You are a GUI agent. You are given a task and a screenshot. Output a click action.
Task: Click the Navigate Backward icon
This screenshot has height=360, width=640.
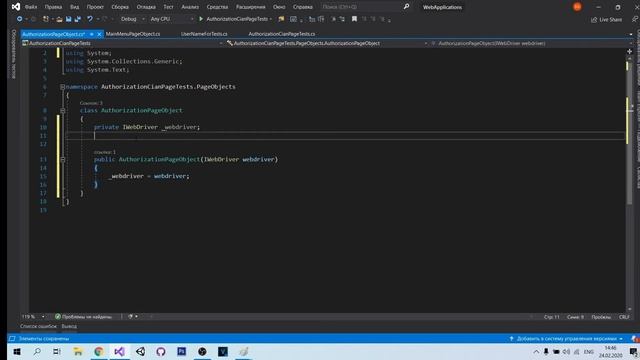(19, 19)
